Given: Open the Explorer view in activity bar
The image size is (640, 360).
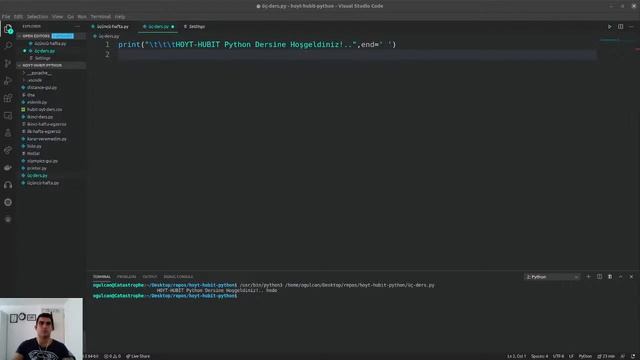Looking at the screenshot, I should pyautogui.click(x=8, y=29).
